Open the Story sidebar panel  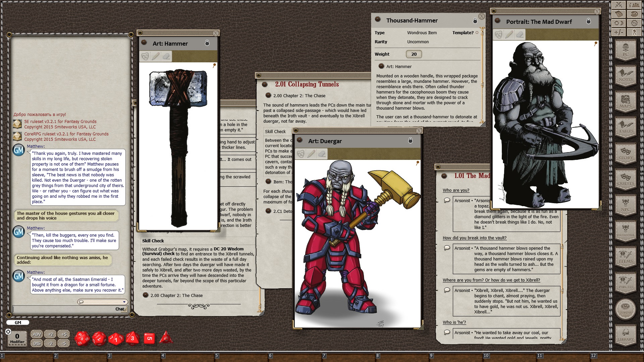[x=625, y=153]
